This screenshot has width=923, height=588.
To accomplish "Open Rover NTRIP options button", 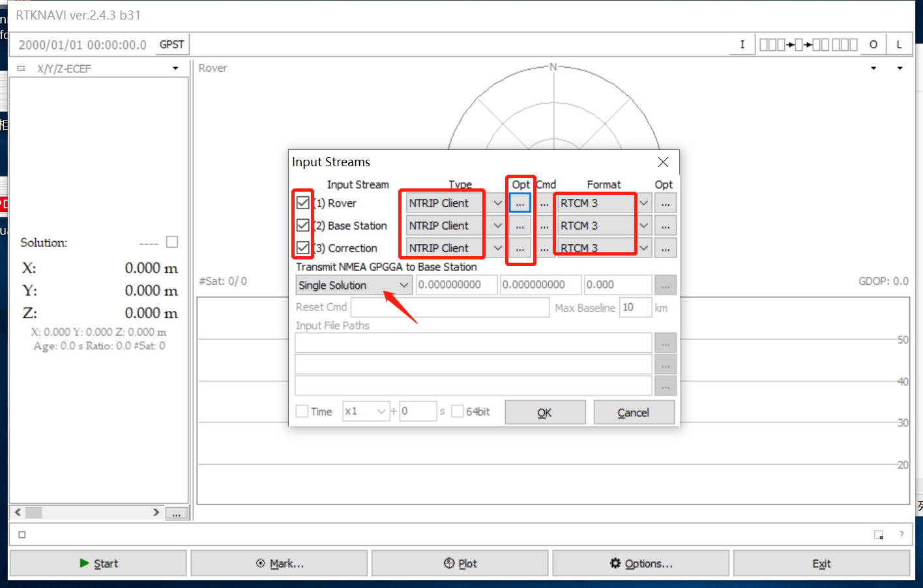I will (520, 203).
